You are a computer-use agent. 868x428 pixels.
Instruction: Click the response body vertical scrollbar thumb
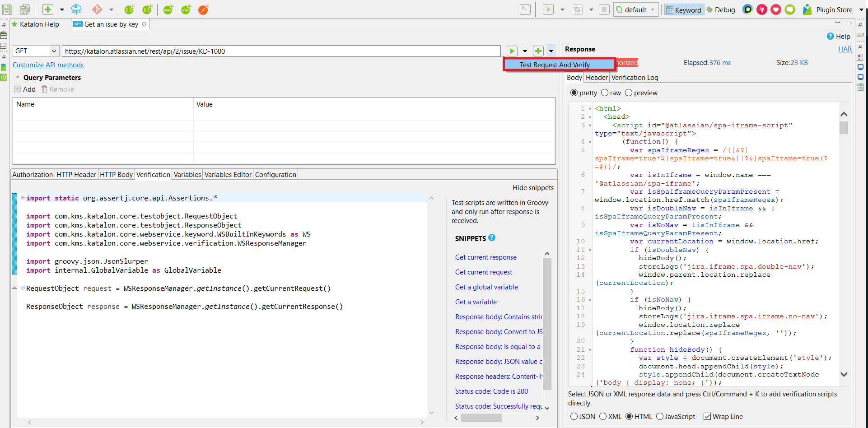click(x=844, y=128)
